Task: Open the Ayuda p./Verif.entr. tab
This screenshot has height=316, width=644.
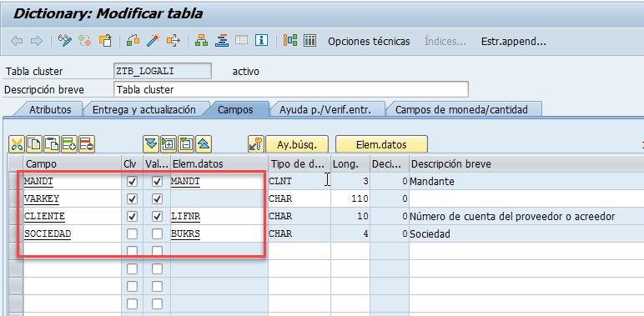Action: click(325, 109)
